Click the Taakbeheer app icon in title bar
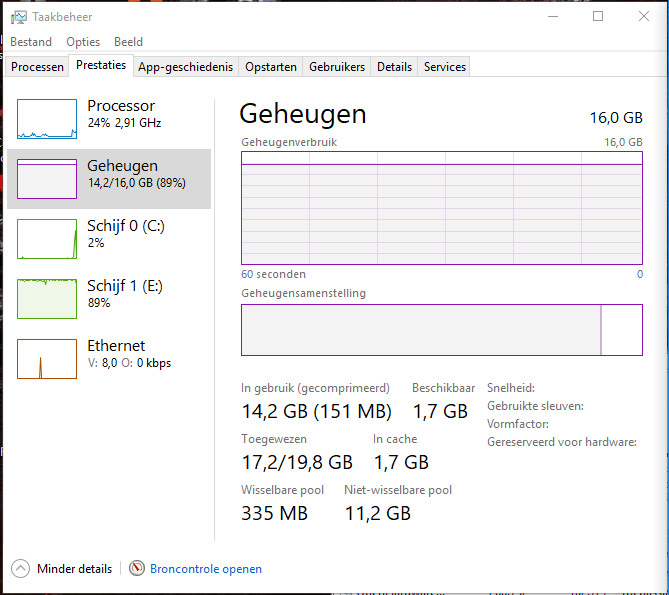669x595 pixels. (x=17, y=17)
